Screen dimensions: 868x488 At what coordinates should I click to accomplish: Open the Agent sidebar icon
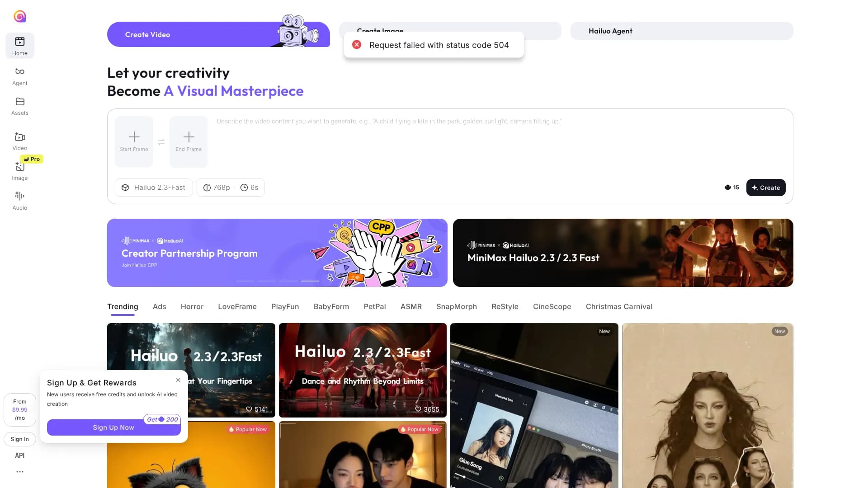(x=20, y=76)
